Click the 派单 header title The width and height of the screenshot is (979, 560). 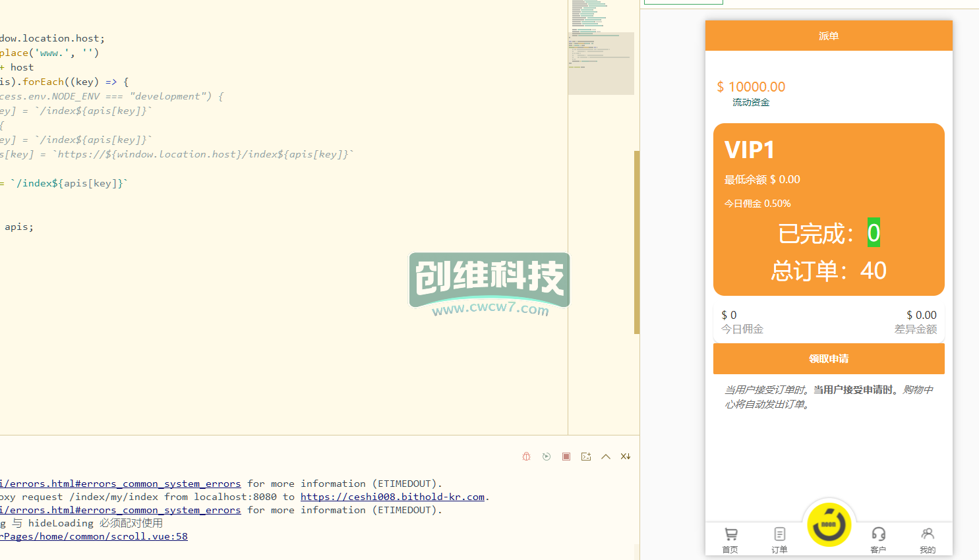(829, 36)
